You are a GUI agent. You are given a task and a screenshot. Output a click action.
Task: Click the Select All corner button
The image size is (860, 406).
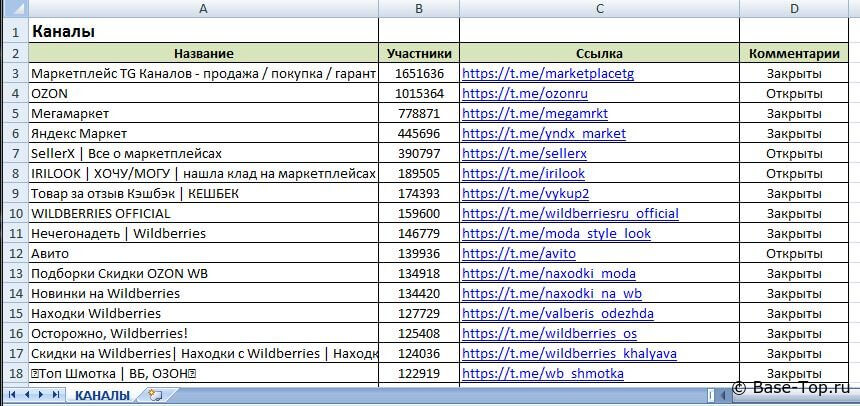click(x=14, y=9)
